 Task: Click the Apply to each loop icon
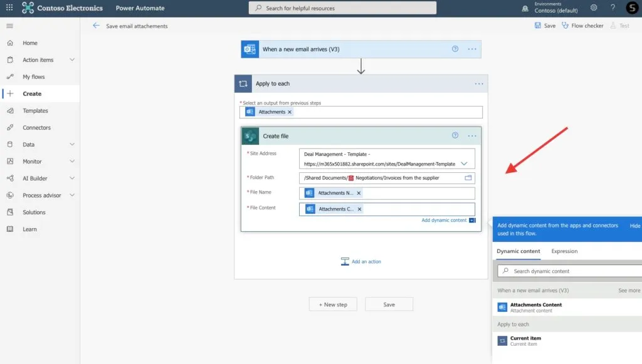(x=243, y=83)
